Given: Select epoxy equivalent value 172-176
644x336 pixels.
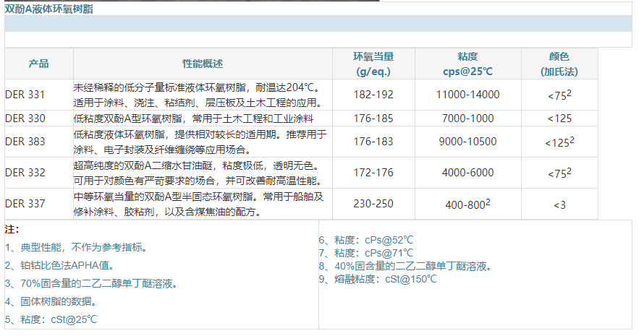Looking at the screenshot, I should tap(373, 172).
